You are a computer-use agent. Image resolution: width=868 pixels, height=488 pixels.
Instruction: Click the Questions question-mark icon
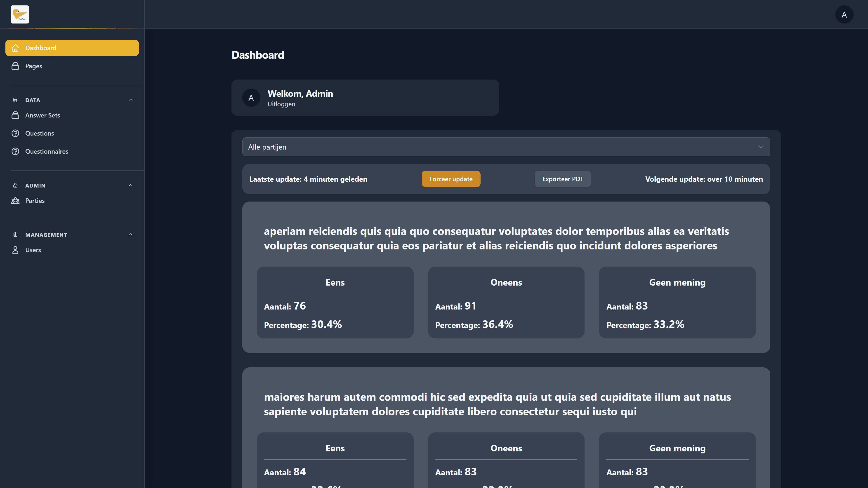point(15,133)
